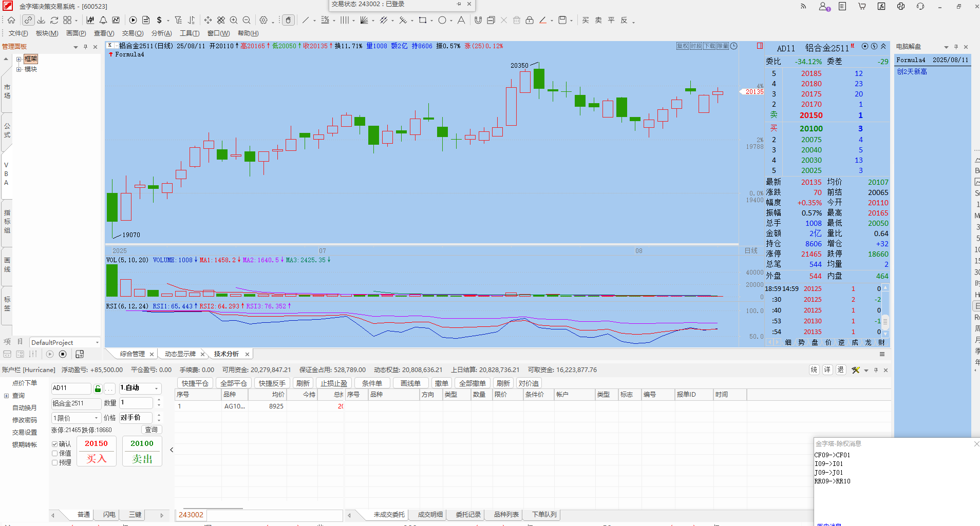Click the Home icon in the toolbar
This screenshot has width=980, height=526.
(11, 20)
